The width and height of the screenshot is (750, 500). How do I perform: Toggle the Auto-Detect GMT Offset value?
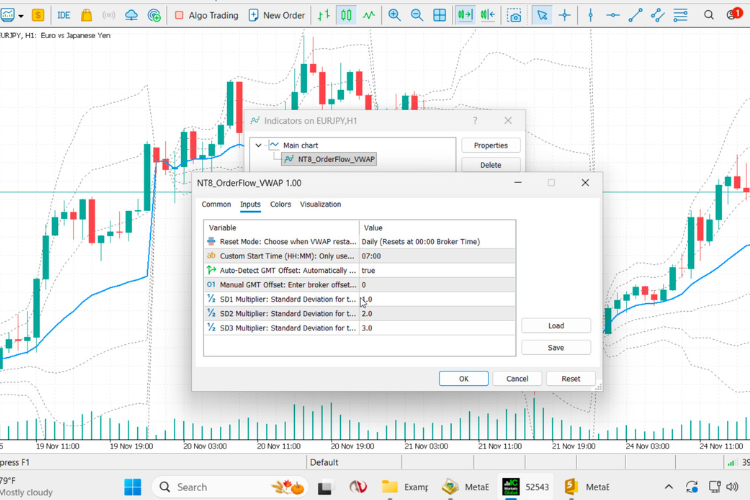point(437,270)
